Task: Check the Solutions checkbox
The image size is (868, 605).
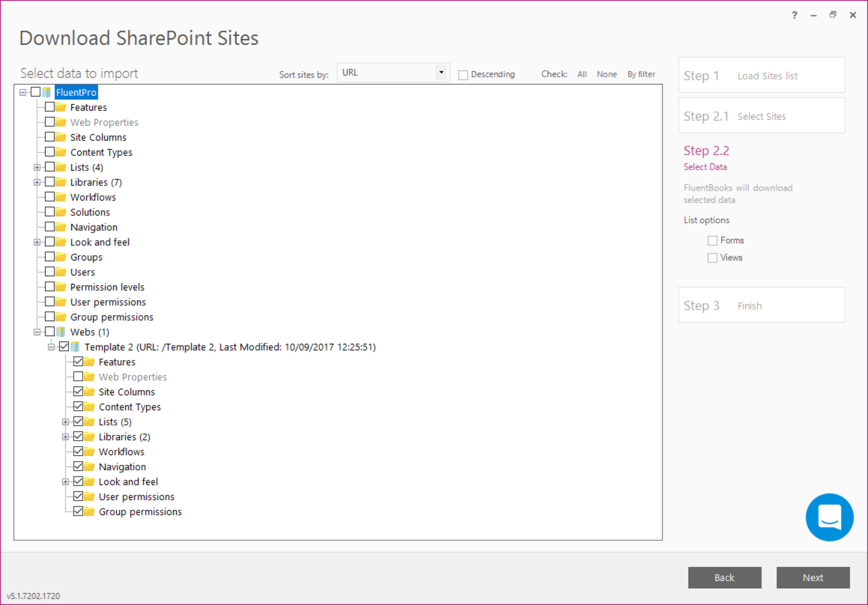Action: [50, 212]
